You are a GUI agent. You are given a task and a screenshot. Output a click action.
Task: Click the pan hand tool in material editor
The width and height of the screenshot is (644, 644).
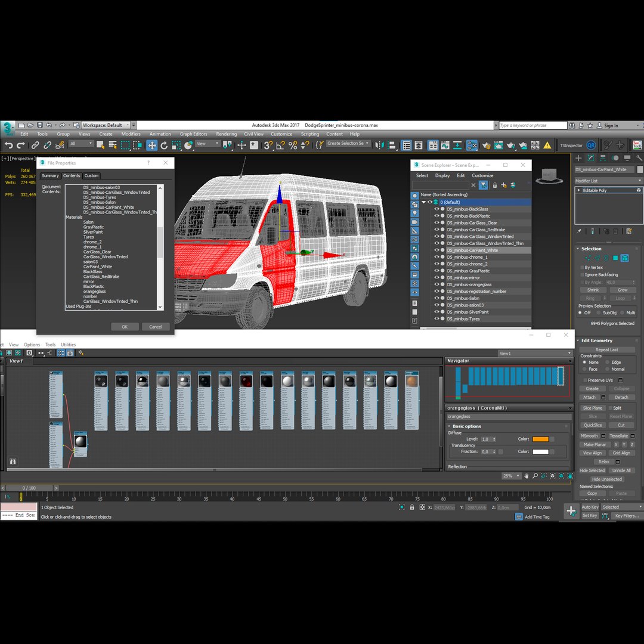click(x=526, y=476)
